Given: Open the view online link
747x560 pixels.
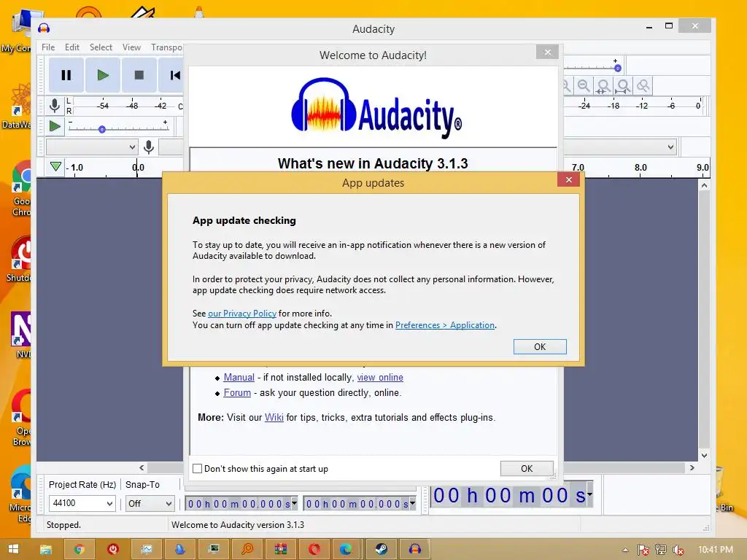Looking at the screenshot, I should coord(380,377).
